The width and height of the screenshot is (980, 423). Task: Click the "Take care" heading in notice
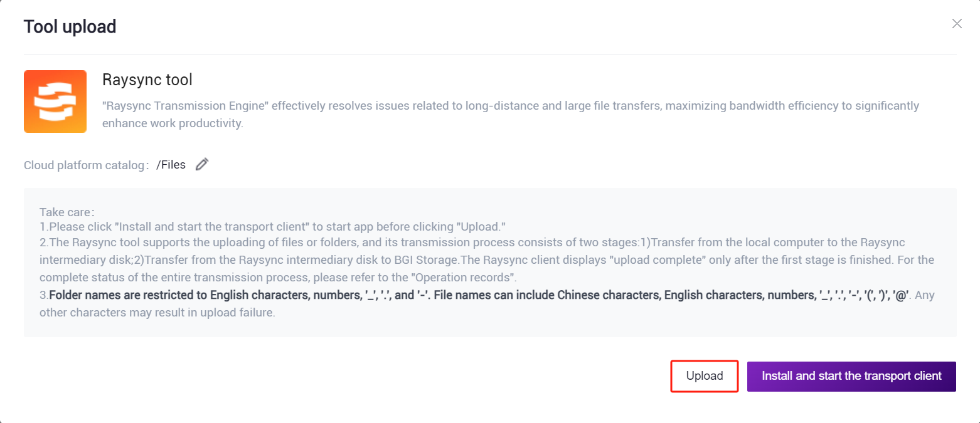65,212
